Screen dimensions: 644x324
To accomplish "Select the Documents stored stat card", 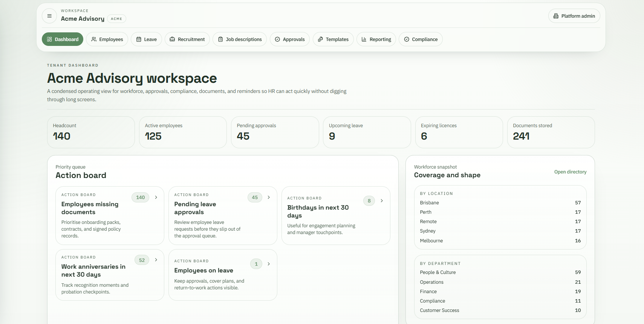I will 551,132.
